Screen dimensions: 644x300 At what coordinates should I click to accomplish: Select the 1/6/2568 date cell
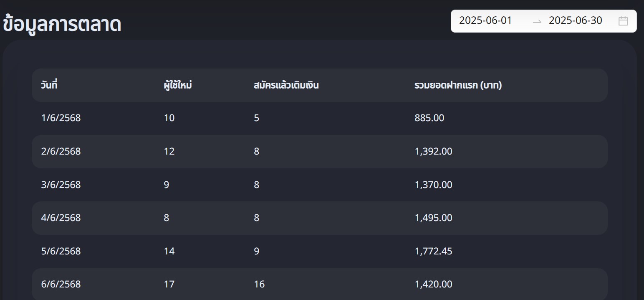[61, 118]
